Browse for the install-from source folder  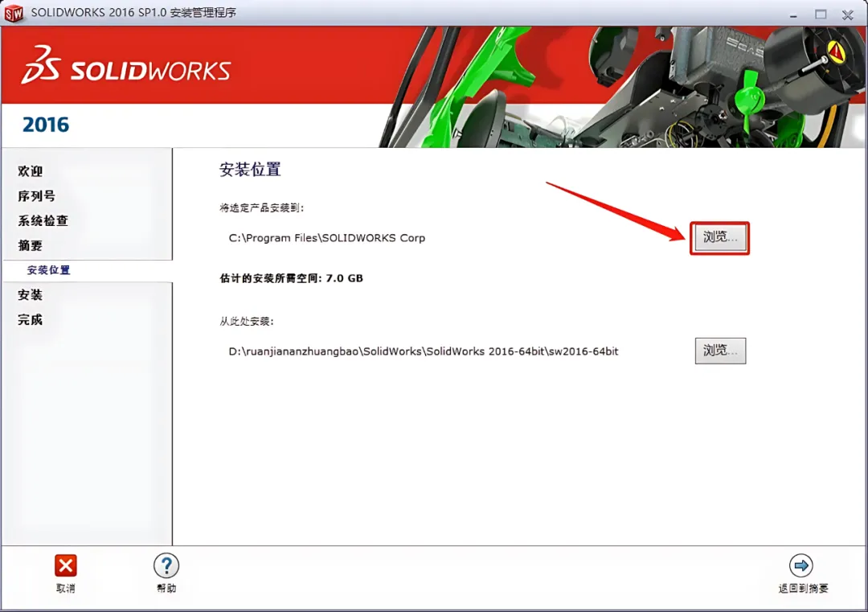click(x=720, y=351)
